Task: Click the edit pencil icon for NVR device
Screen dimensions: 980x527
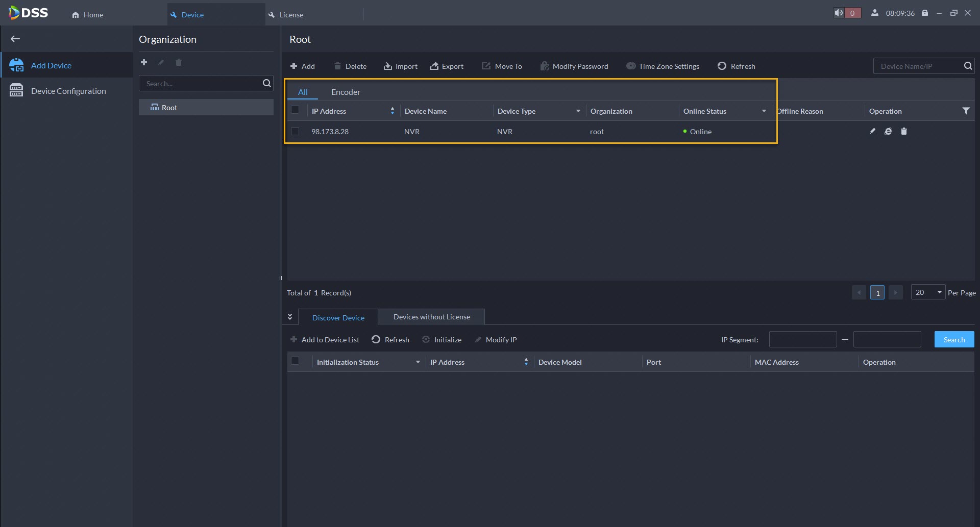Action: (872, 131)
